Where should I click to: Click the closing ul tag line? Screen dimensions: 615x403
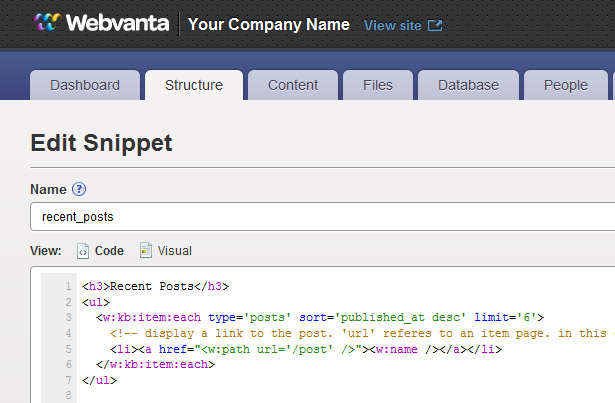99,380
